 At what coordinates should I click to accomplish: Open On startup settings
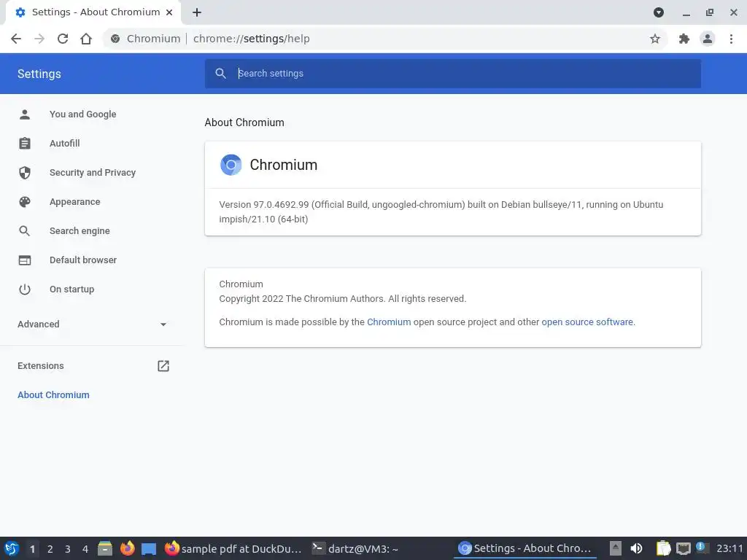tap(72, 289)
